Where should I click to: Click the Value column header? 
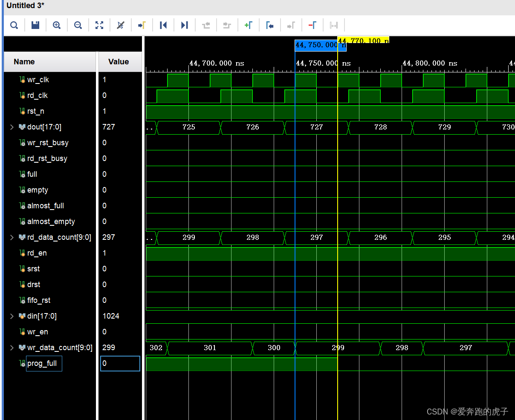tap(120, 62)
